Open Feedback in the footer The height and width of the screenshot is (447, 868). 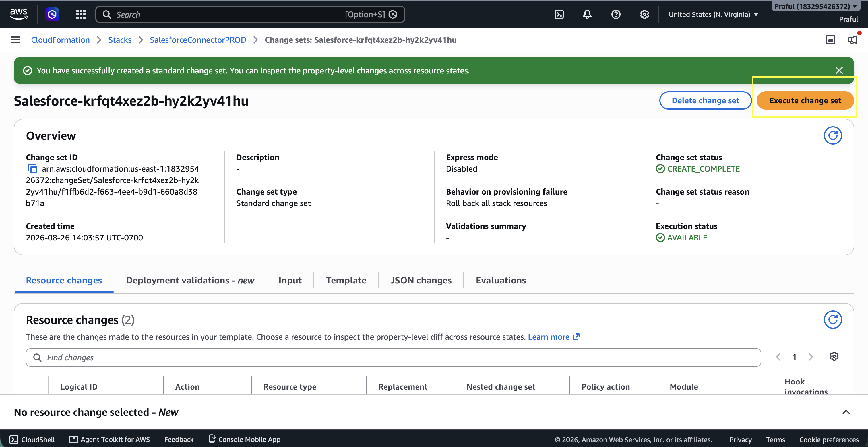point(179,439)
